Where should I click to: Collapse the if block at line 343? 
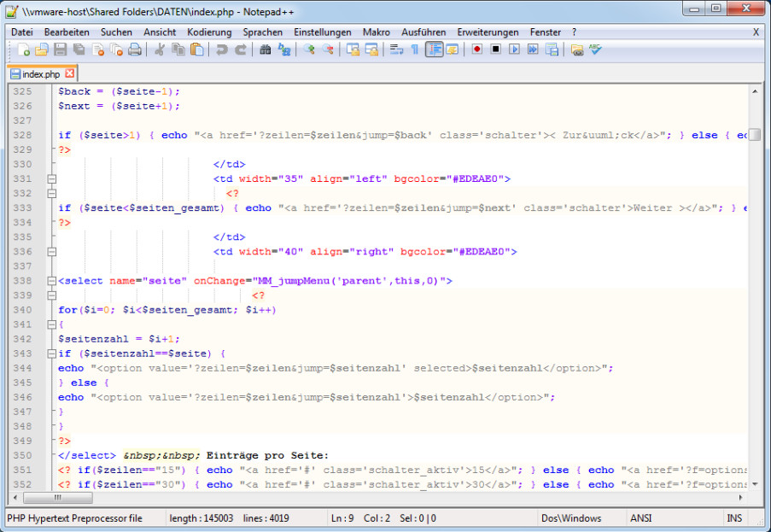pos(51,354)
